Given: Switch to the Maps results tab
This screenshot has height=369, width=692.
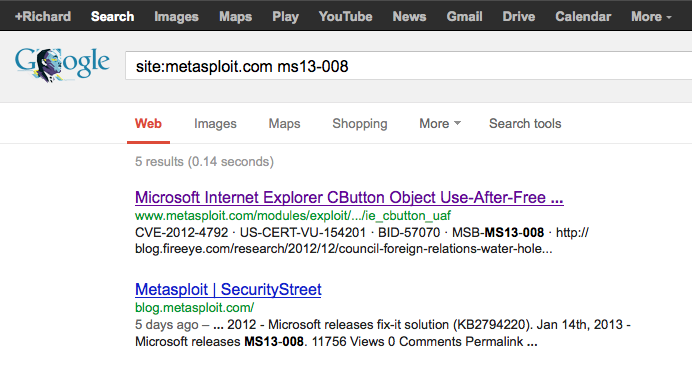Looking at the screenshot, I should pos(285,124).
